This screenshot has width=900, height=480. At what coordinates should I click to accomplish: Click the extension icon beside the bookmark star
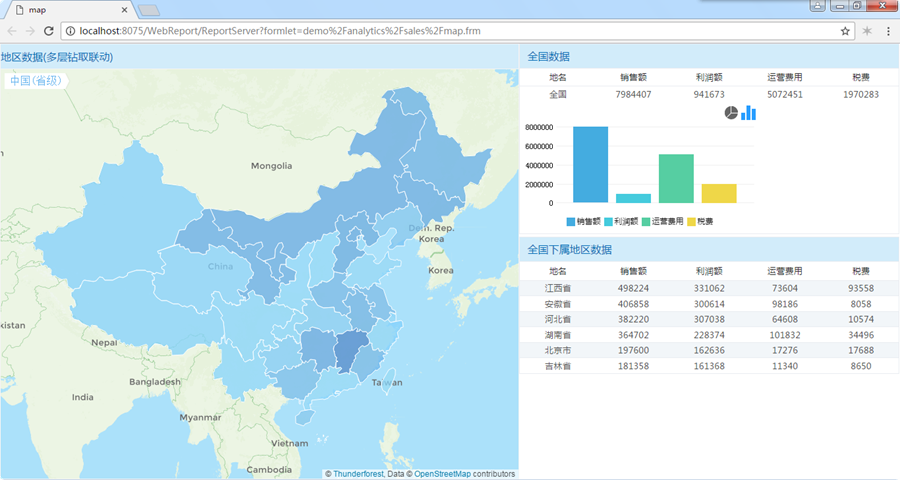(867, 31)
